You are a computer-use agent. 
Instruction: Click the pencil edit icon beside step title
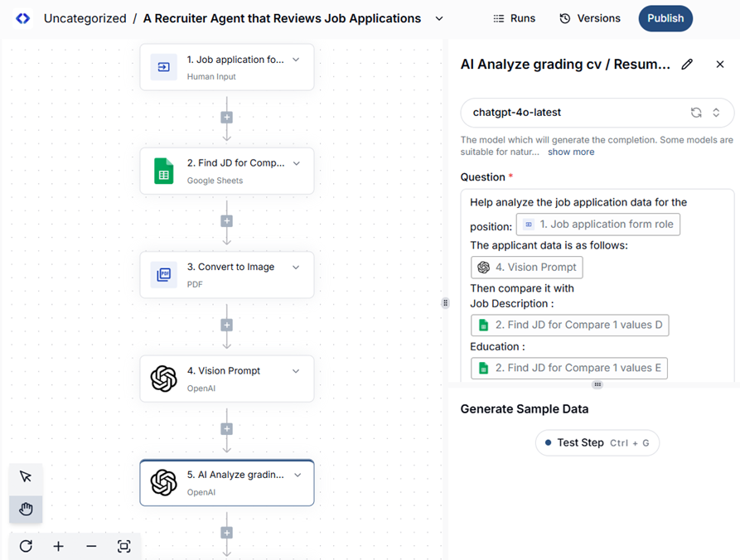686,65
